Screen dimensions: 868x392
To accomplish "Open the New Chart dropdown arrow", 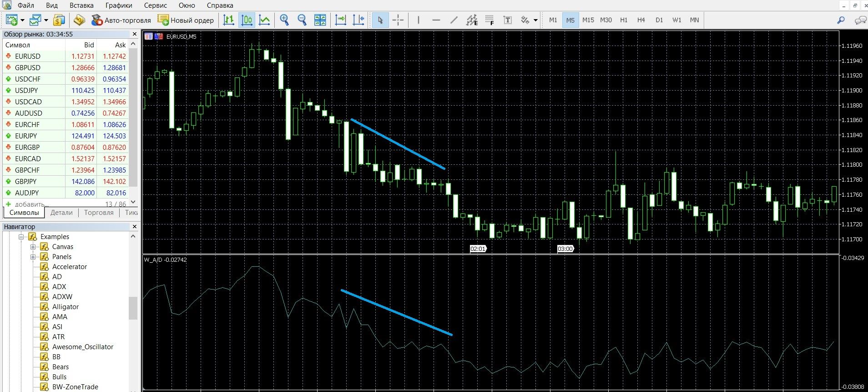I will pos(22,20).
